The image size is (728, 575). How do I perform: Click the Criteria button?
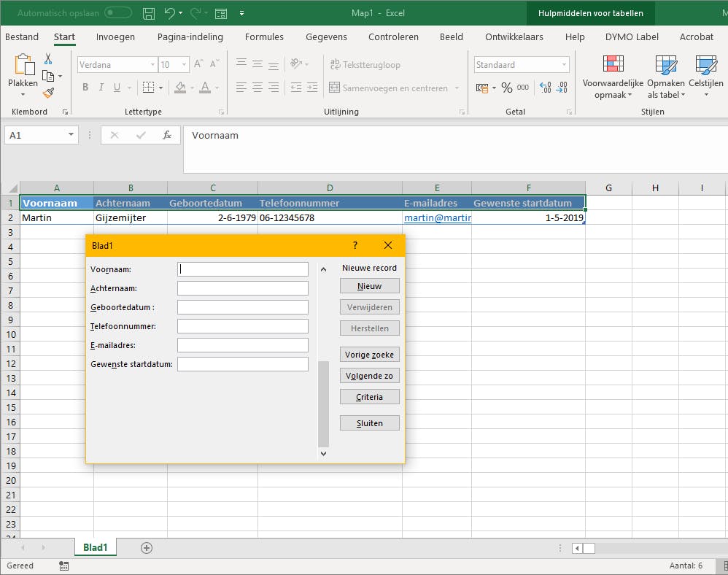pos(369,397)
